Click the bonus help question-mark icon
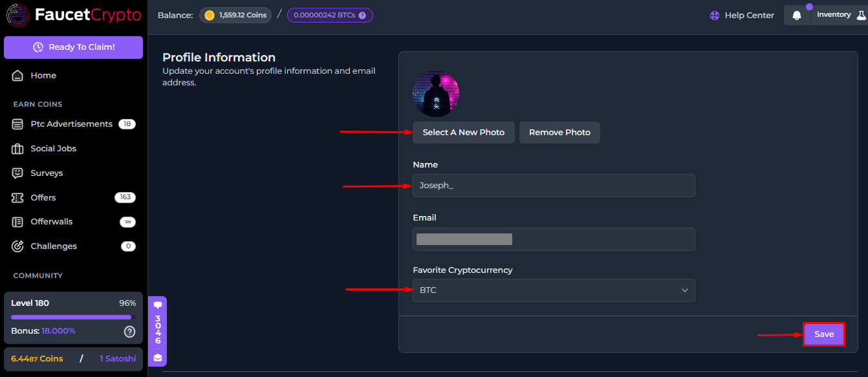Image resolution: width=868 pixels, height=377 pixels. (x=129, y=332)
